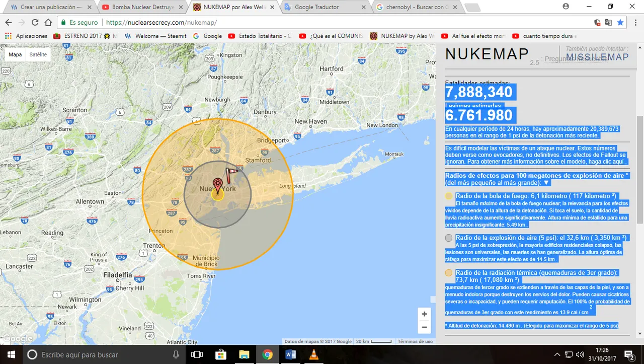Screen dimensions: 644x364
Task: Click Términos de uso map link
Action: coord(415,341)
